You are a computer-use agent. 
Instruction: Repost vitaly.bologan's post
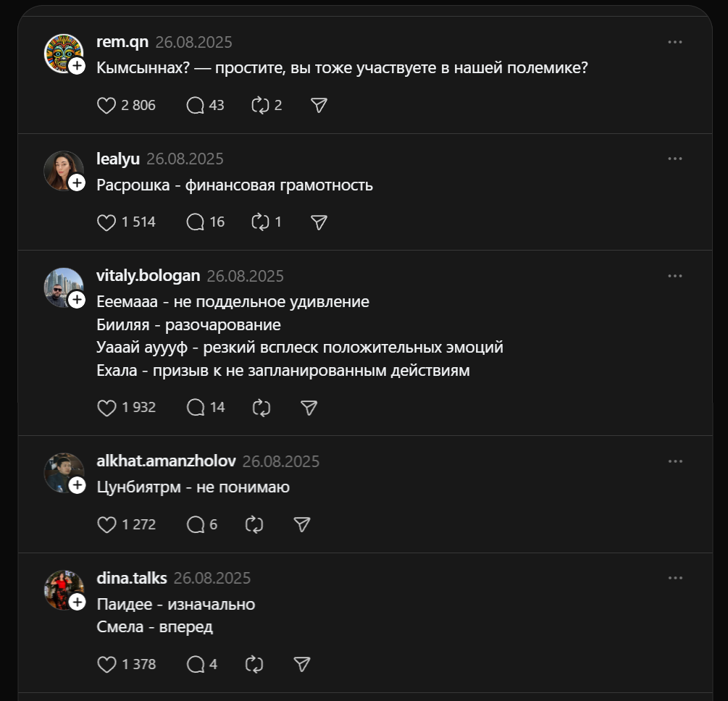[x=261, y=408]
